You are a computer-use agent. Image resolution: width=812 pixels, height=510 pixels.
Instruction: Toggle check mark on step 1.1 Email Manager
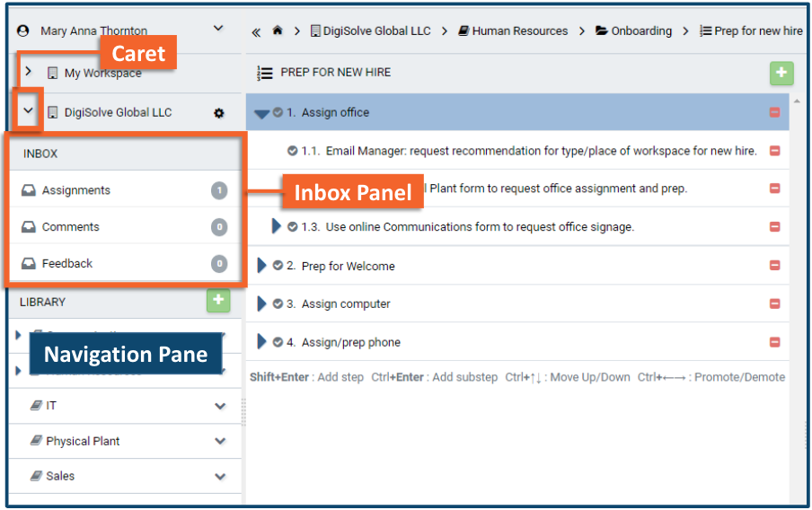pos(293,151)
